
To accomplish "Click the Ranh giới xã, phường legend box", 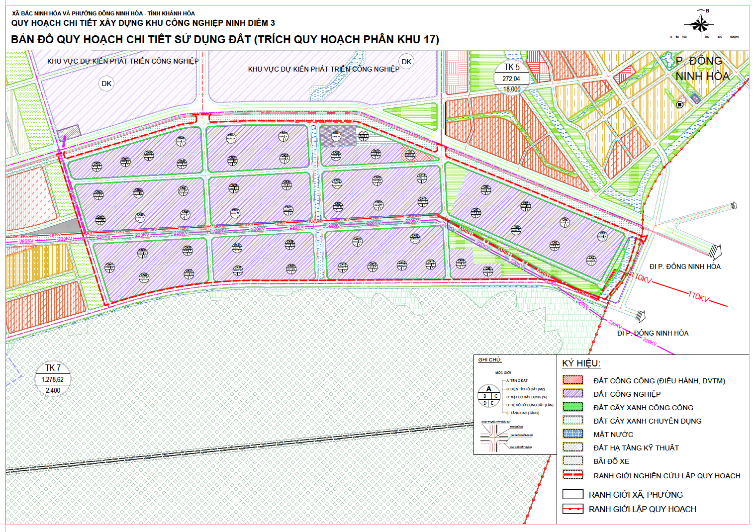I will tap(572, 495).
